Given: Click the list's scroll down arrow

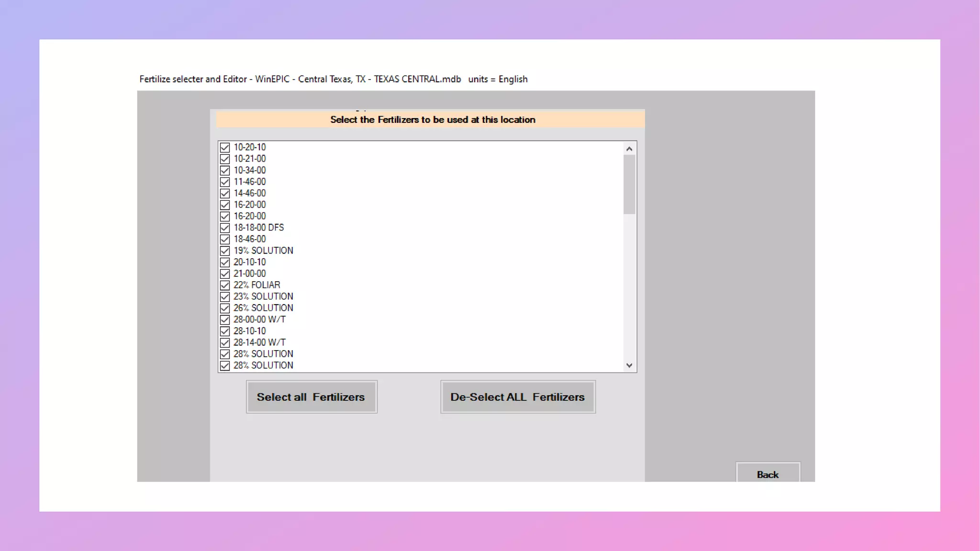Looking at the screenshot, I should [x=629, y=365].
